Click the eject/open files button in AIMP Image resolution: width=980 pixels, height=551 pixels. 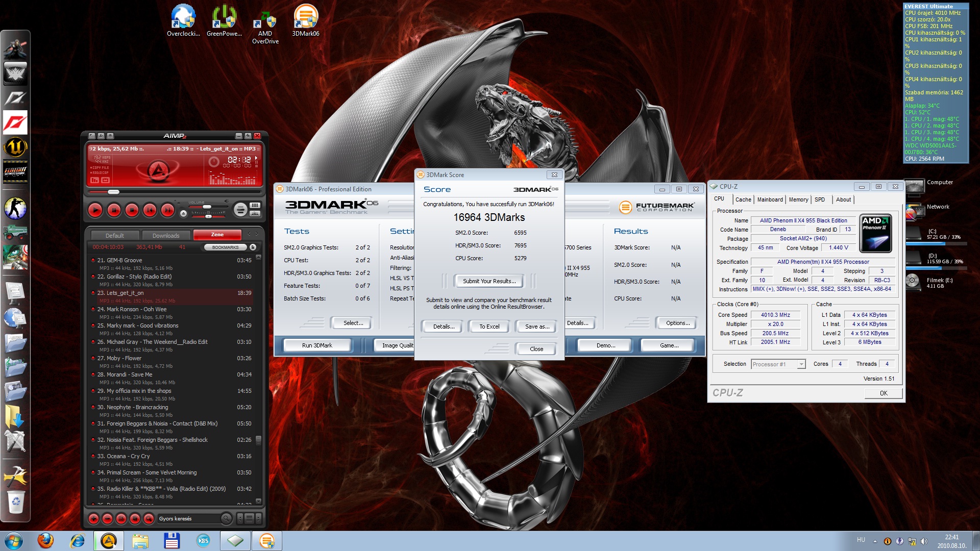(x=183, y=213)
